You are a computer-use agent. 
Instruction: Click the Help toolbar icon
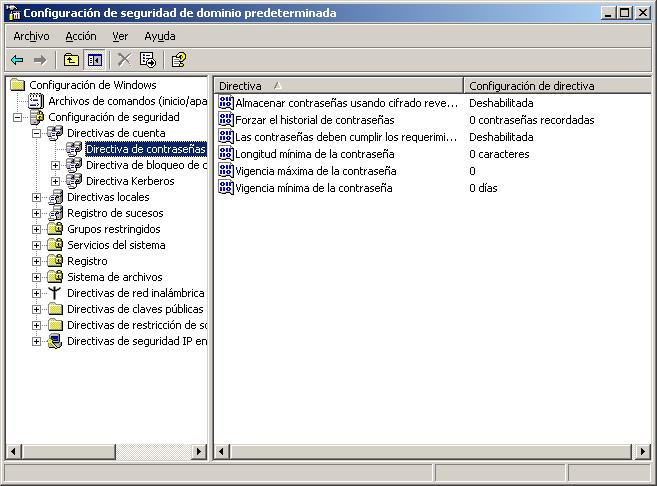pyautogui.click(x=179, y=60)
